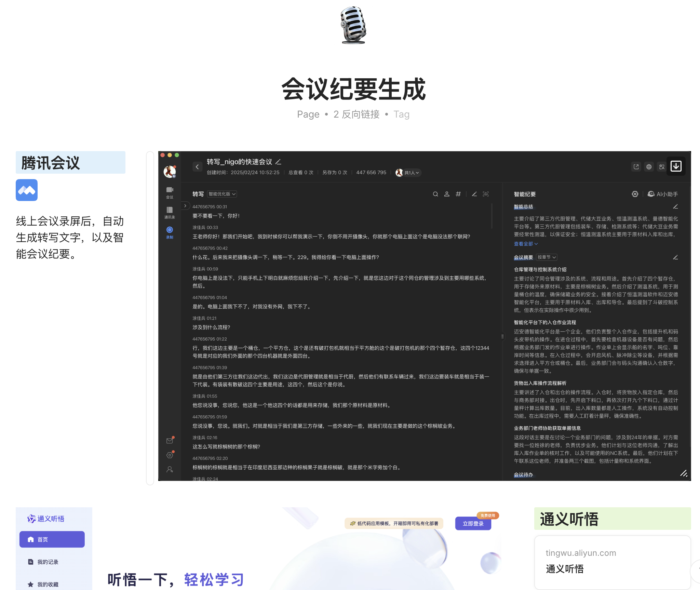Click the transcript line "要不要看一下，你好!"

coord(216,216)
